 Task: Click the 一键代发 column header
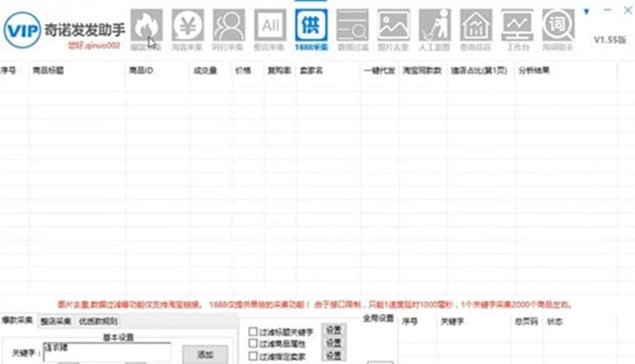[379, 71]
